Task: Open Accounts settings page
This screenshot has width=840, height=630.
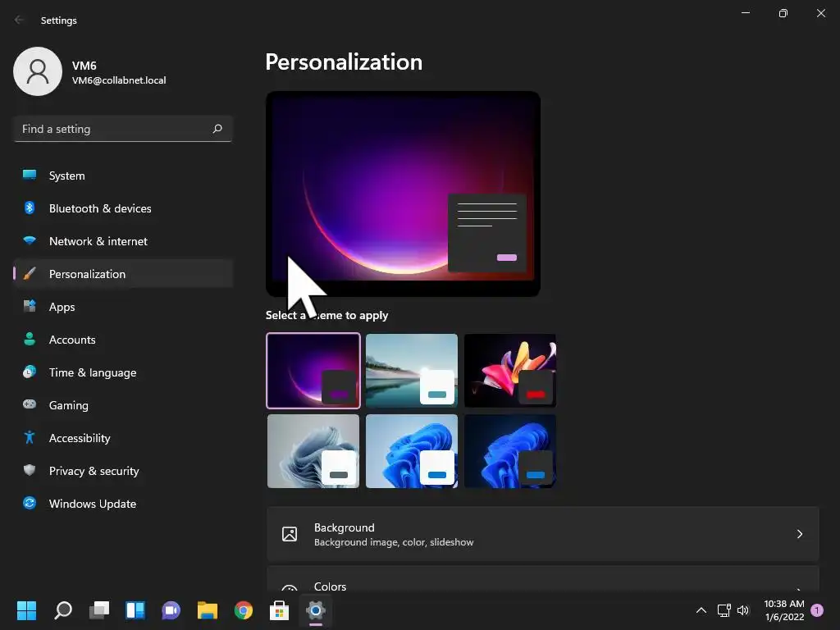Action: pos(123,339)
